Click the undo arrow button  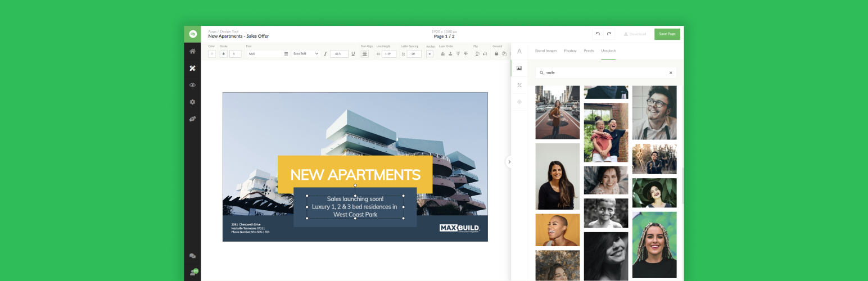[598, 34]
